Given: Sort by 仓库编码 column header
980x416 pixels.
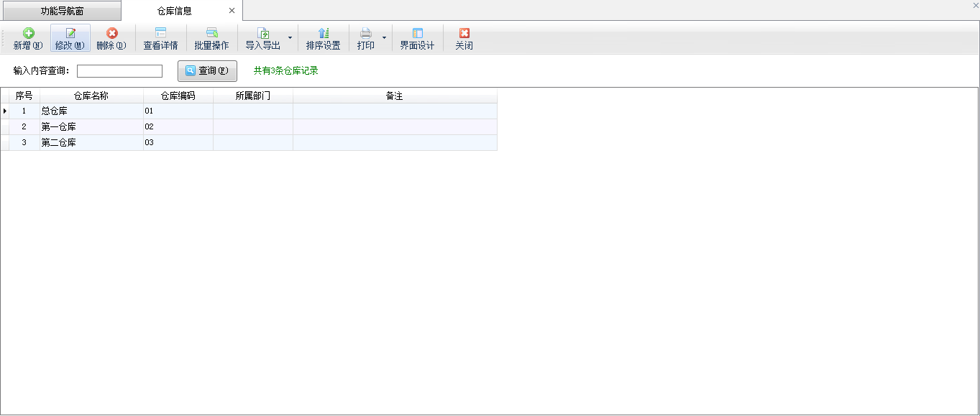Looking at the screenshot, I should (x=178, y=96).
